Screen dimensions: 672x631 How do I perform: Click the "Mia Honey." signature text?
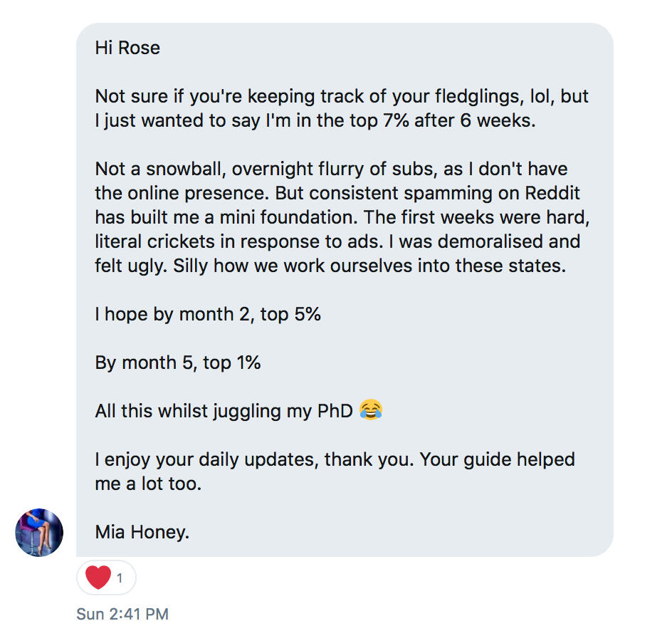click(142, 532)
